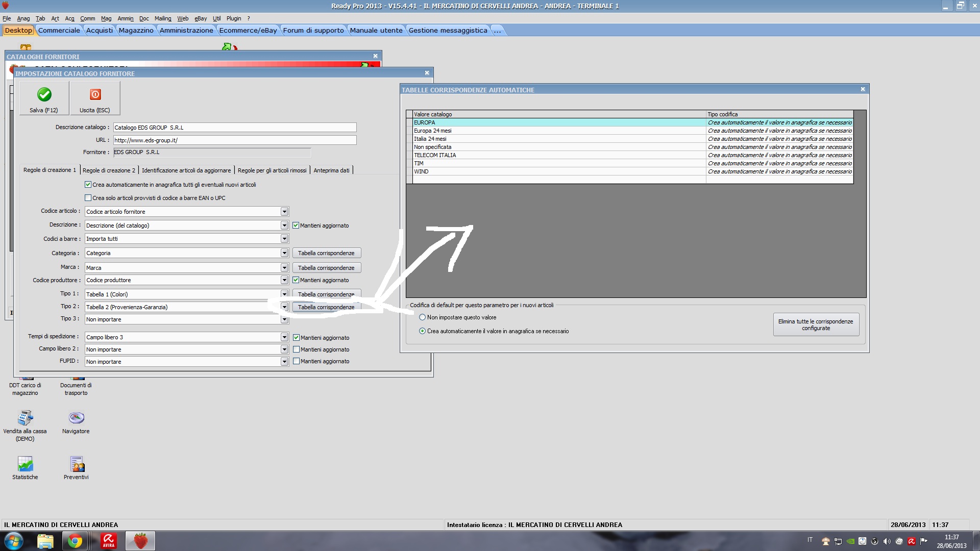980x551 pixels.
Task: Select Non impostare questo valore radio
Action: [x=422, y=317]
